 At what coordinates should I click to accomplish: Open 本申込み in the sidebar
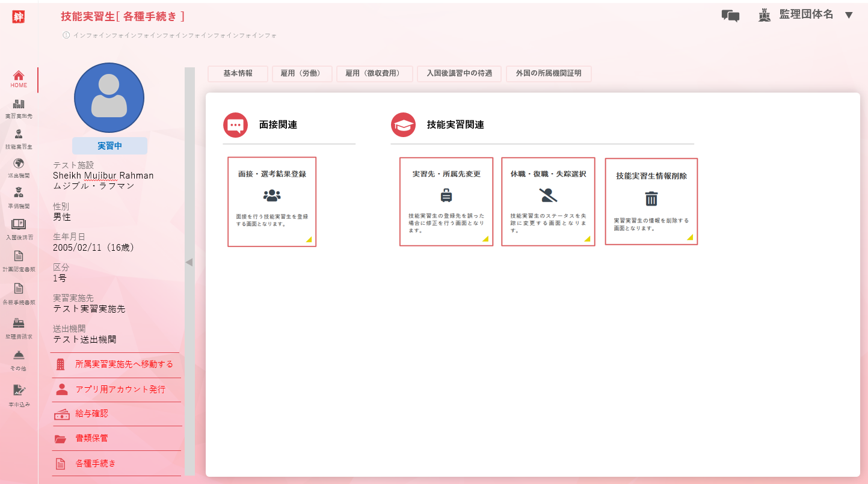coord(19,394)
